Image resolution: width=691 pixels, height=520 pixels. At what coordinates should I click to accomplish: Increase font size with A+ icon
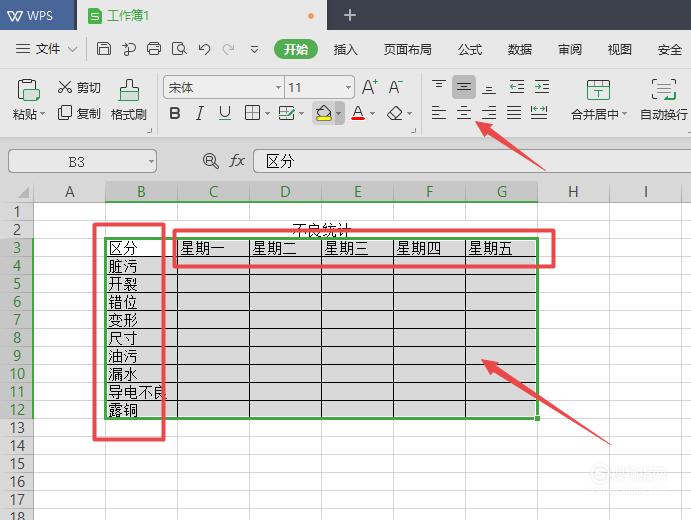(x=370, y=87)
